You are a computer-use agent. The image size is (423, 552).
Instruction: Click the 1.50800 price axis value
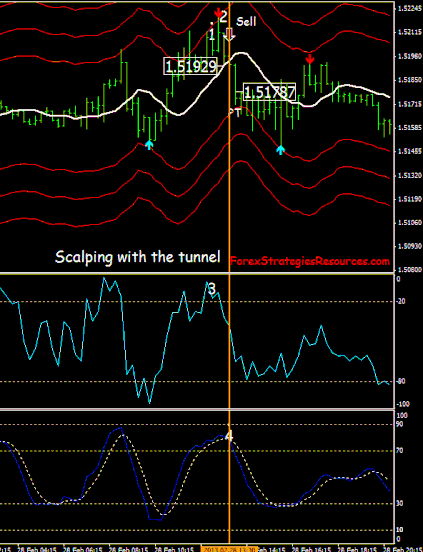point(409,270)
